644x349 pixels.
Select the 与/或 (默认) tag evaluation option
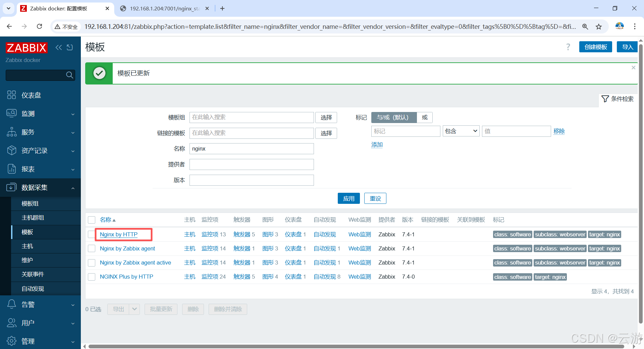(394, 117)
